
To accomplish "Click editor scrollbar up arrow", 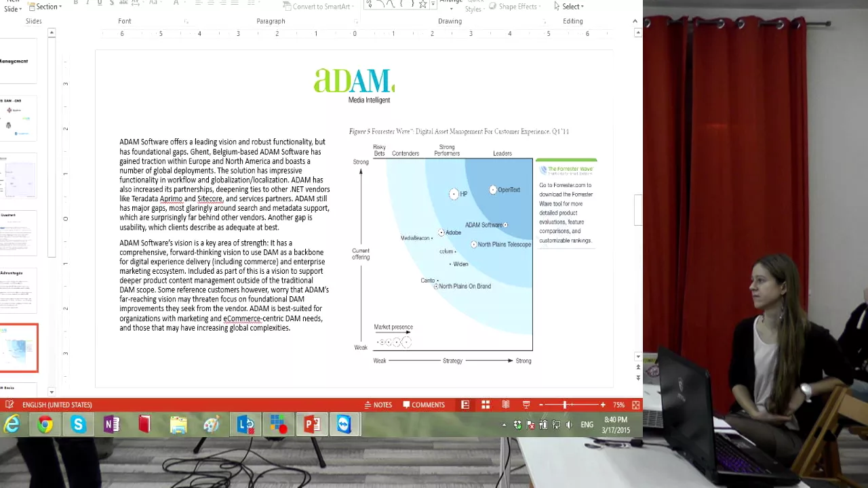I will (x=637, y=33).
